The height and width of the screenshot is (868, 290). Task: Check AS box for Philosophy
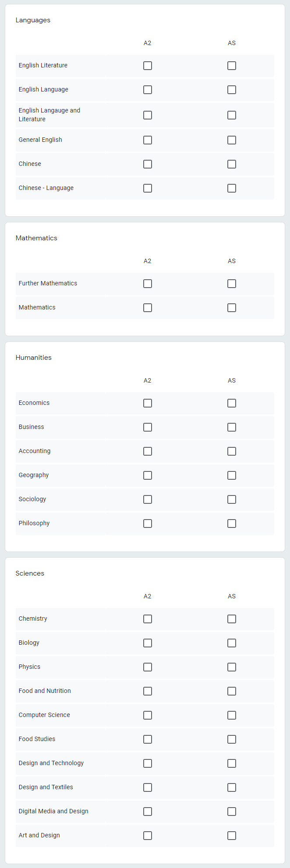coord(232,524)
